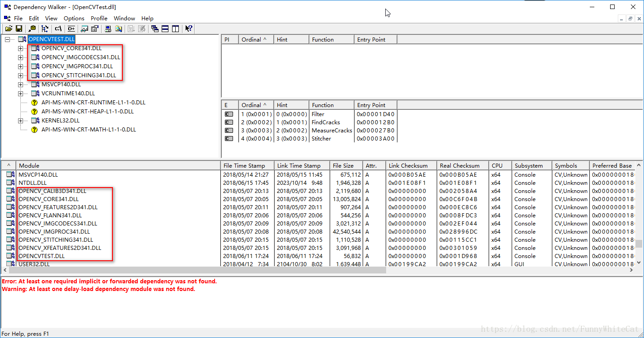Select API-MS-WIN-CRT-RUNTIME-L1-1-0.DLL in the tree
The height and width of the screenshot is (338, 644).
[x=93, y=103]
